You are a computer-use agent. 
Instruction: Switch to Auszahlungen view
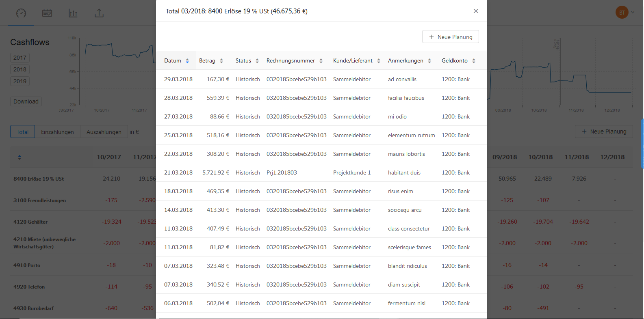(x=104, y=132)
